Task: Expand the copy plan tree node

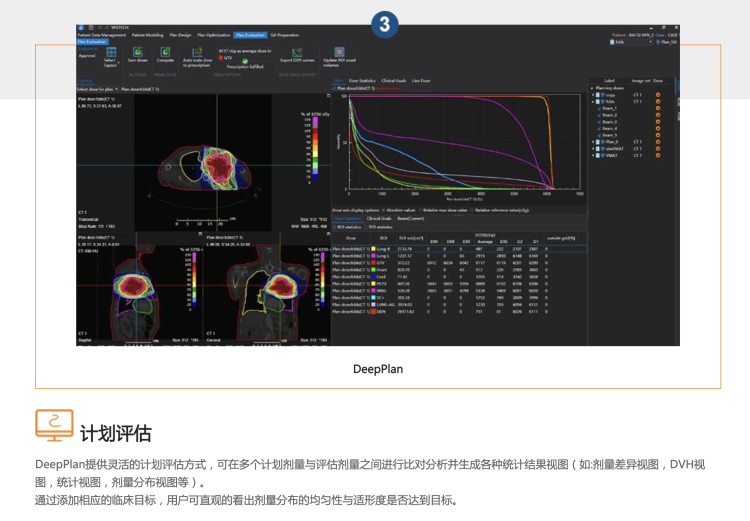Action: coord(593,95)
